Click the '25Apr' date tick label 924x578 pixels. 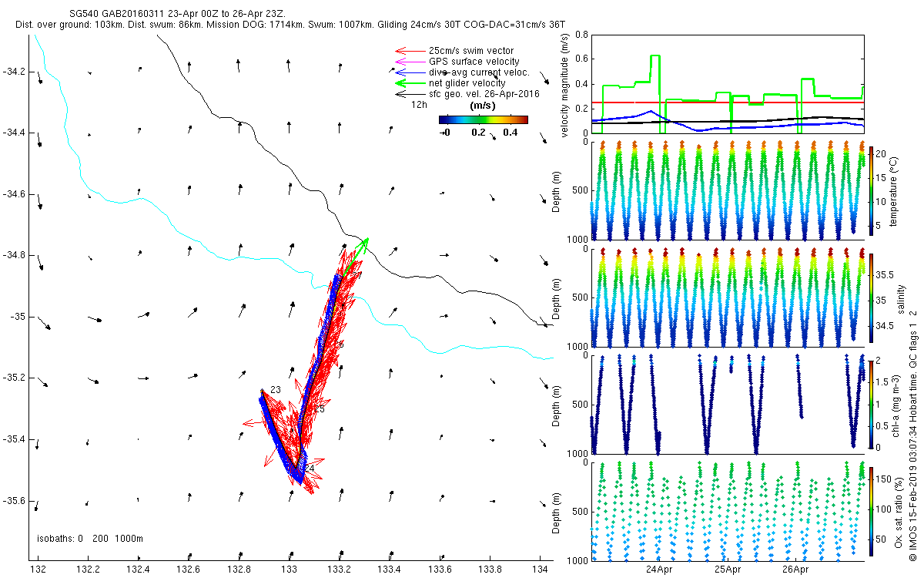(727, 570)
